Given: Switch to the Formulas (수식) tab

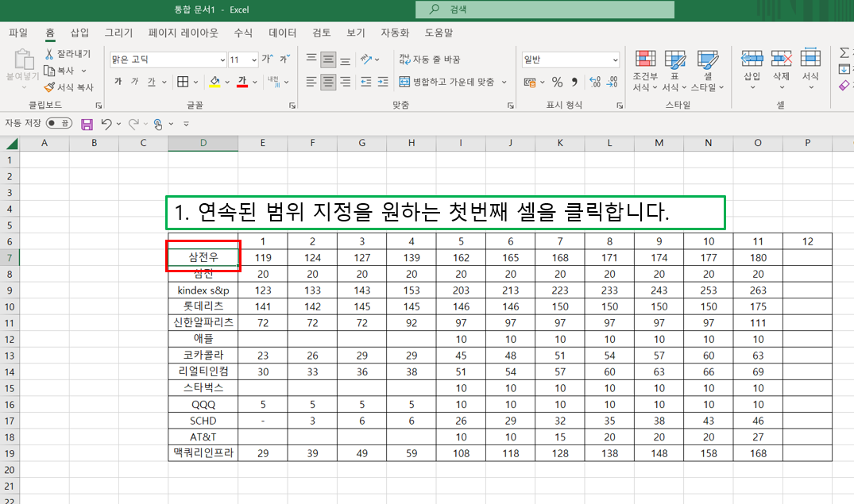Looking at the screenshot, I should pos(243,33).
